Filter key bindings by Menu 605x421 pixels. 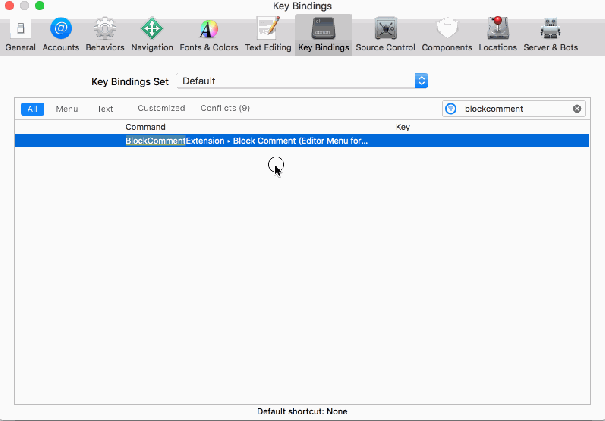67,108
